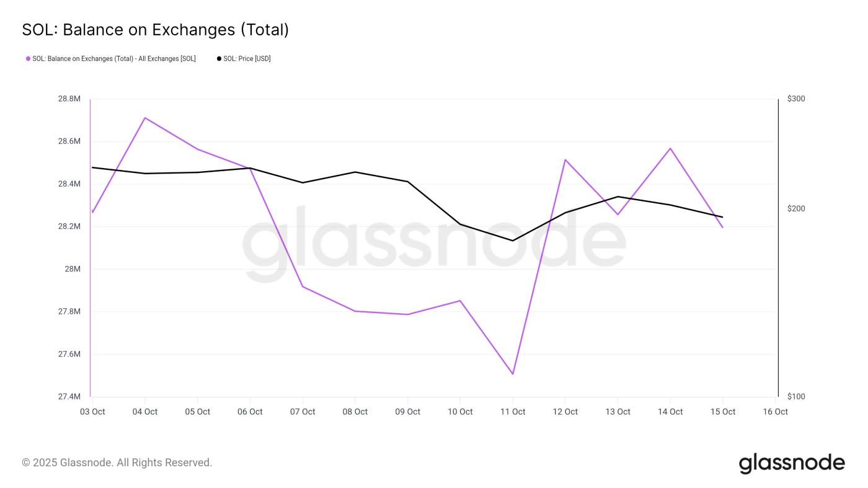Click the glassnode watermark in the chart center
The height and width of the screenshot is (488, 868).
point(434,243)
